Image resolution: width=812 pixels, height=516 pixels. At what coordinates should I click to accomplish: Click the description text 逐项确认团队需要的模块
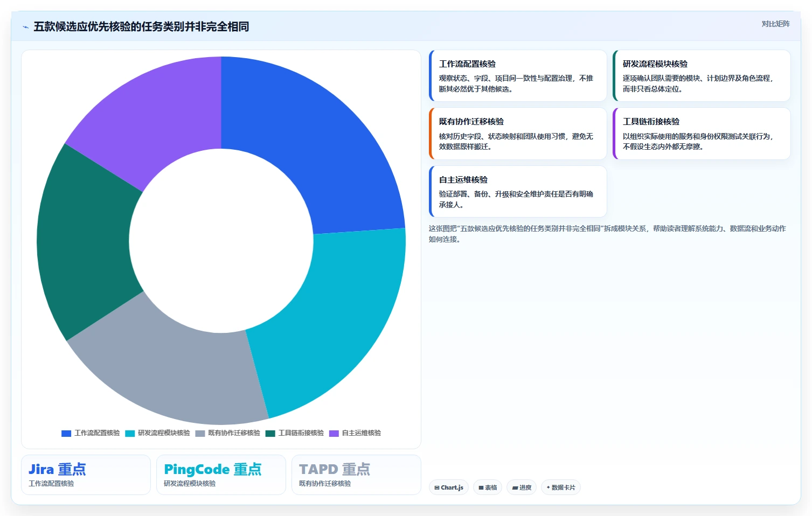coord(698,83)
